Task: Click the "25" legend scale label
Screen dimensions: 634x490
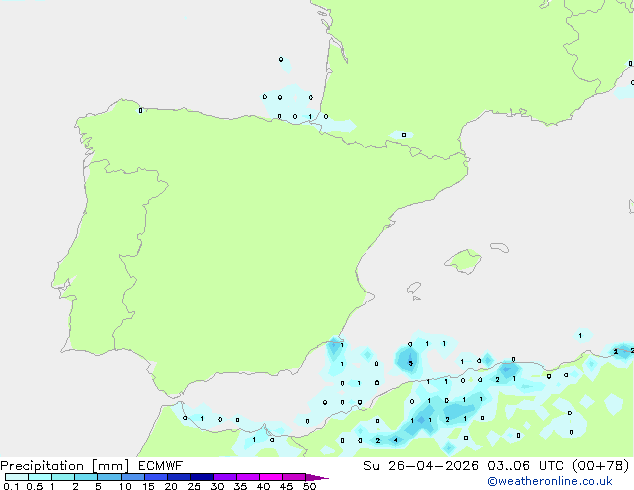Action: click(194, 486)
